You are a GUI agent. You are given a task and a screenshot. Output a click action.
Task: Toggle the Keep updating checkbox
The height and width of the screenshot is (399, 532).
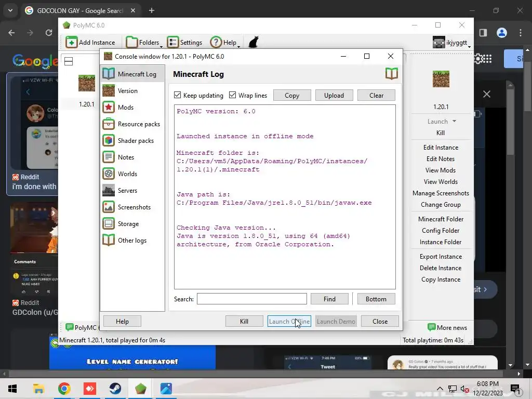pos(178,95)
